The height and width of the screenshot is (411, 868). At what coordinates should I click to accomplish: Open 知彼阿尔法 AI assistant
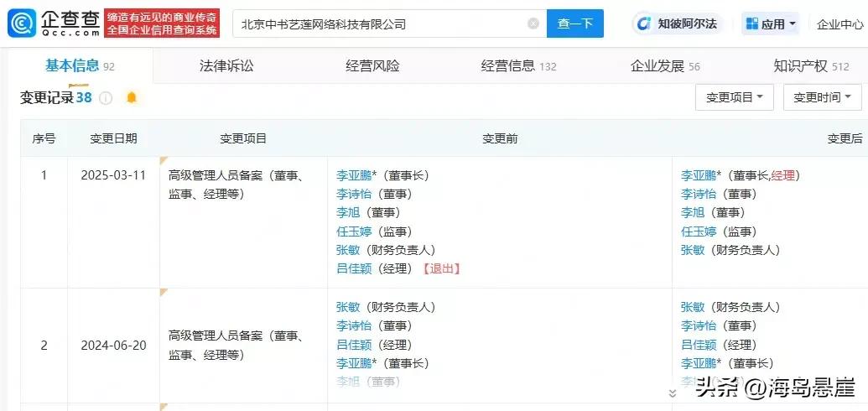(x=677, y=23)
